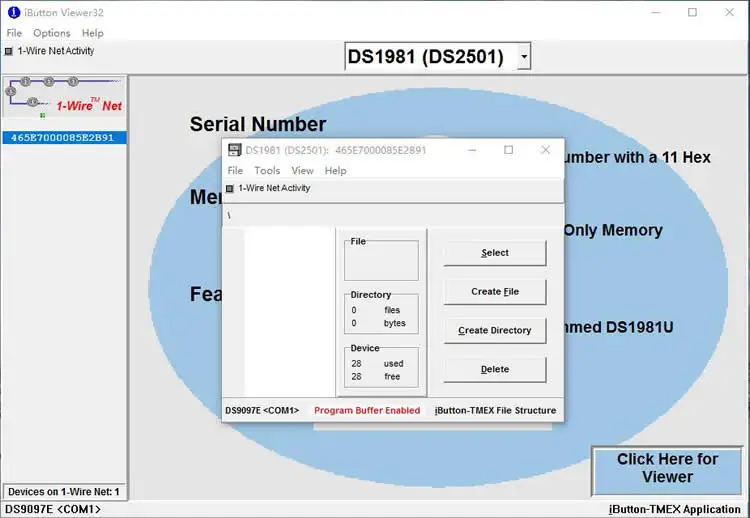Maximize the DS1981 dialog window

click(x=508, y=150)
